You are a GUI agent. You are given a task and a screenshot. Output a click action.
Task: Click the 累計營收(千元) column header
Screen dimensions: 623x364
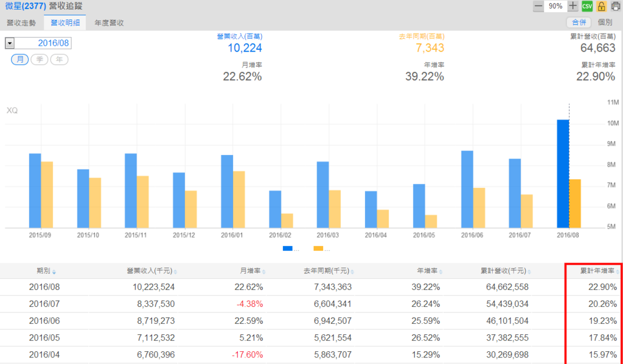503,271
